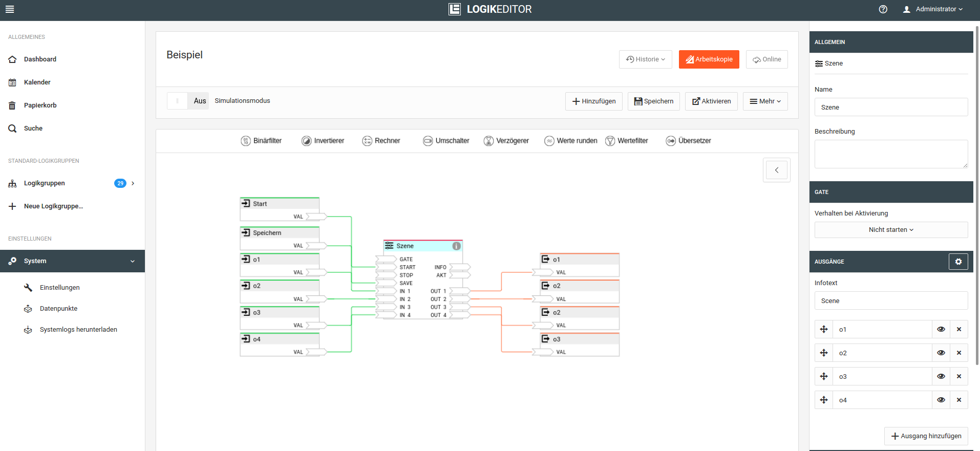980x451 pixels.
Task: Click the Speichern button
Action: point(654,101)
